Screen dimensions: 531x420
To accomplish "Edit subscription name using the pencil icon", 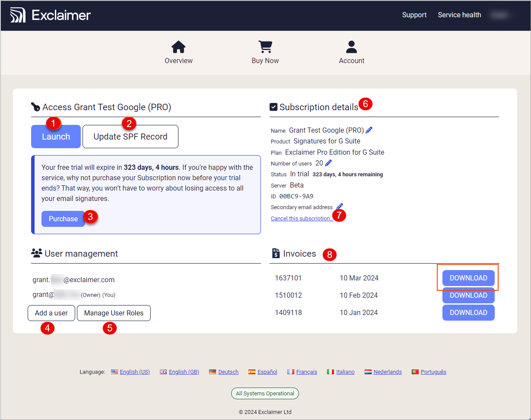I will click(x=369, y=130).
